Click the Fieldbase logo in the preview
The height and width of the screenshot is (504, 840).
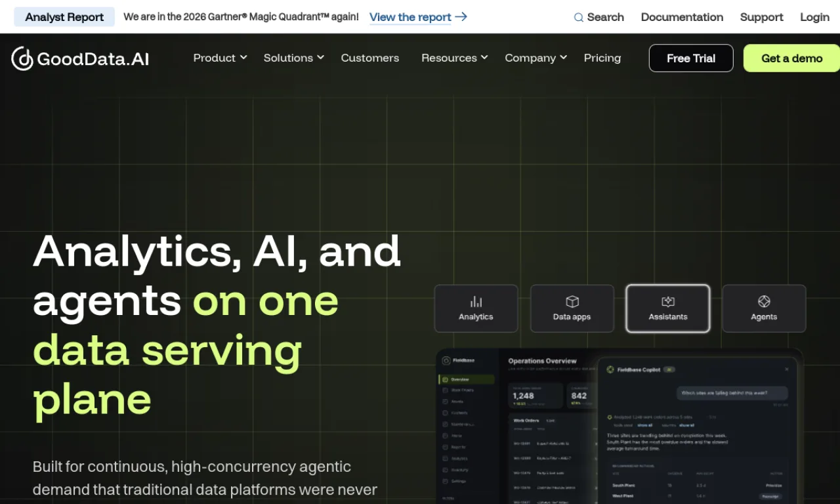(458, 360)
